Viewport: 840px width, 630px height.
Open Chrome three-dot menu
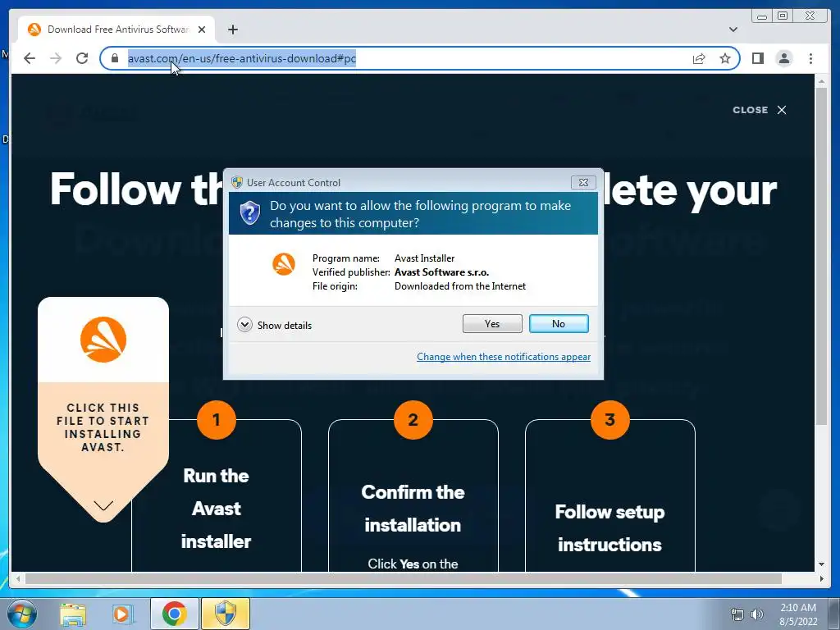click(x=810, y=58)
